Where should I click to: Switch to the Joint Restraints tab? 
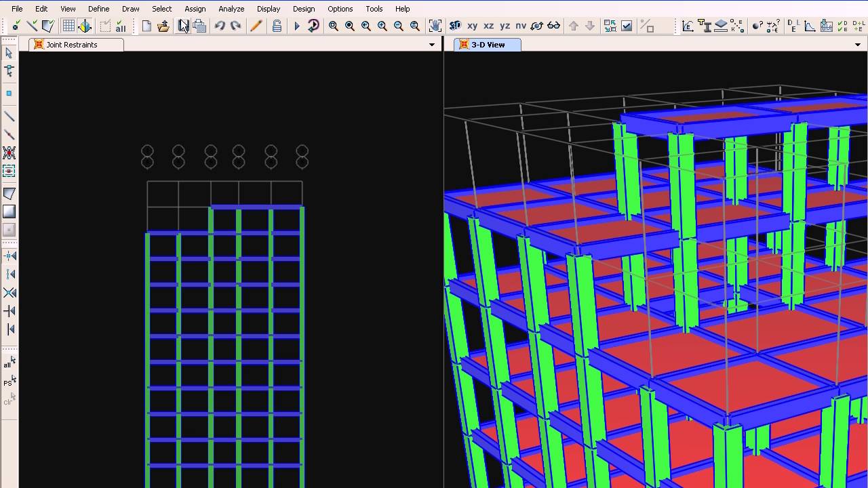click(x=75, y=45)
